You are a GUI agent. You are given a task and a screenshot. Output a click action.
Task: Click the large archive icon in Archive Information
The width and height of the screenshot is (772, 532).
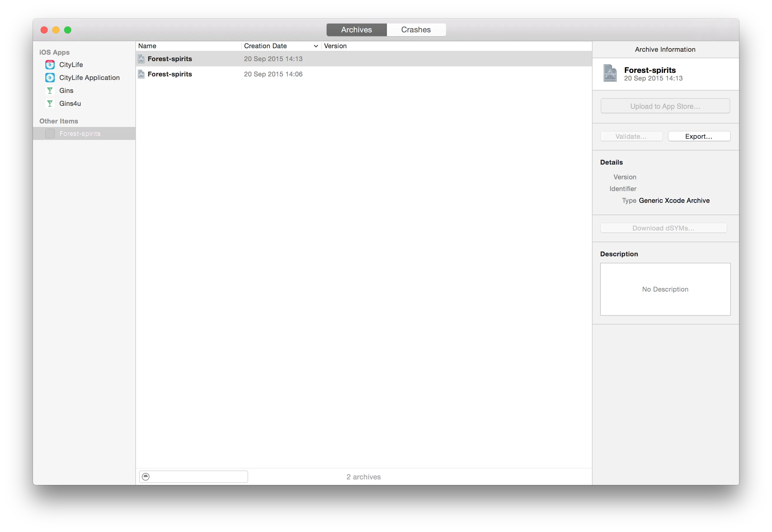610,73
